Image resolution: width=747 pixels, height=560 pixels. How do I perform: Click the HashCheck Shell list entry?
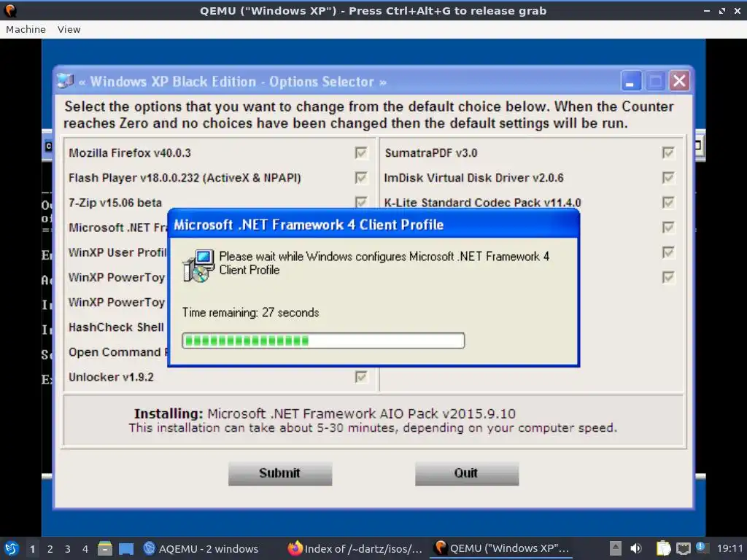(x=116, y=327)
